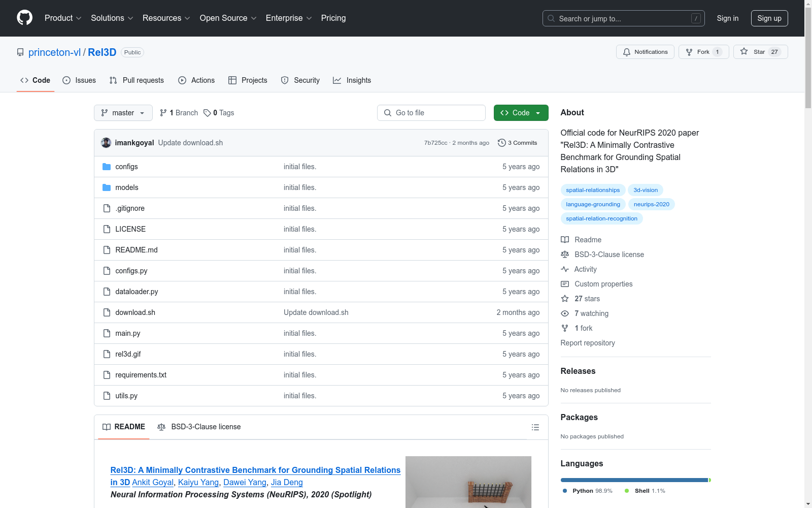This screenshot has width=812, height=508.
Task: Open the green Code dropdown
Action: point(521,113)
